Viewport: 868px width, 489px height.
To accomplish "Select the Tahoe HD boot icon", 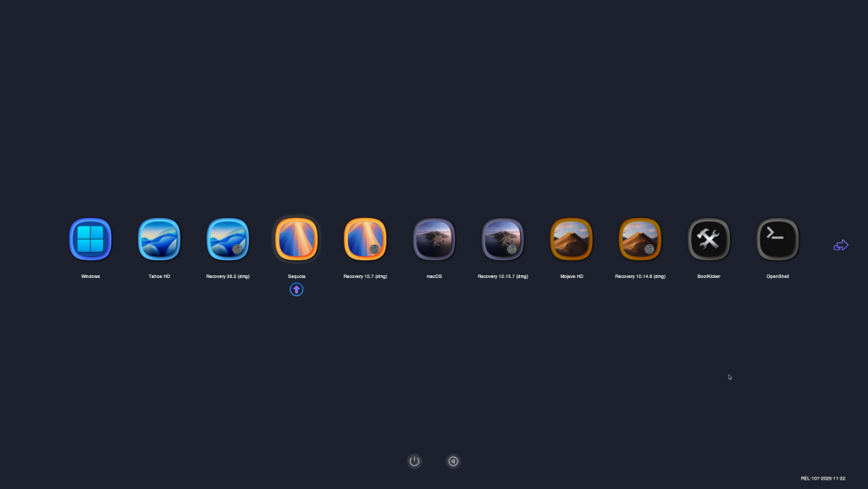I will point(159,239).
